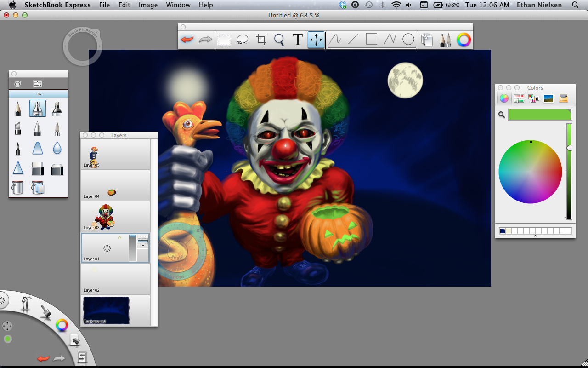Click red Undo arrow in corner lagoon
Screen dimensions: 588x368
pyautogui.click(x=43, y=358)
